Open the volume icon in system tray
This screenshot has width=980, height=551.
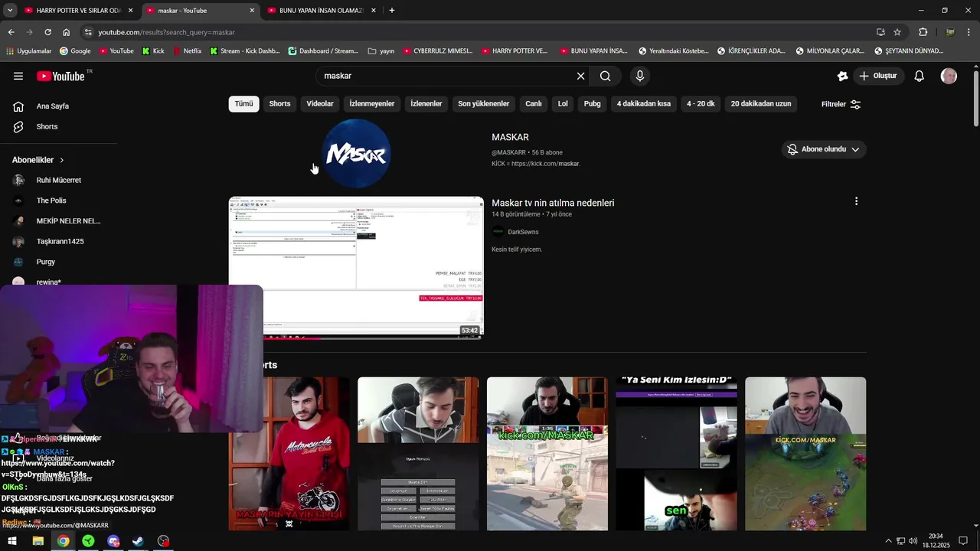coord(913,541)
